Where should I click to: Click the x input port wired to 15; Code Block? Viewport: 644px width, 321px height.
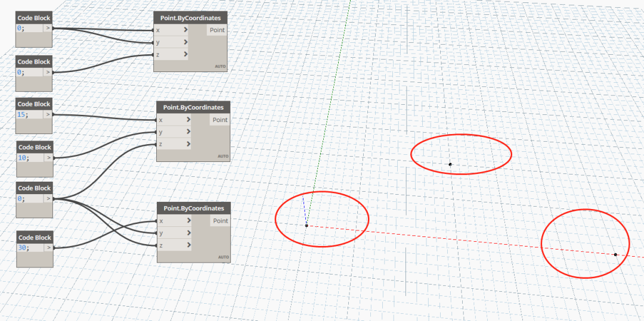[174, 120]
